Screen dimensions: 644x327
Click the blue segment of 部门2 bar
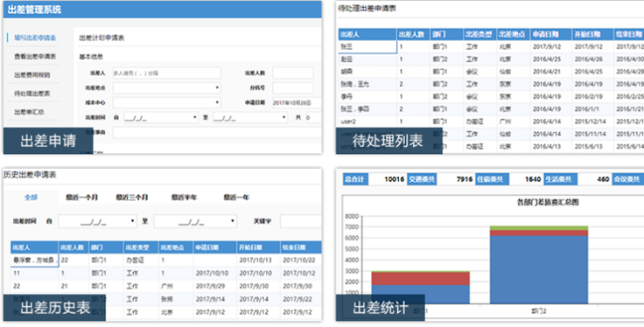point(539,269)
